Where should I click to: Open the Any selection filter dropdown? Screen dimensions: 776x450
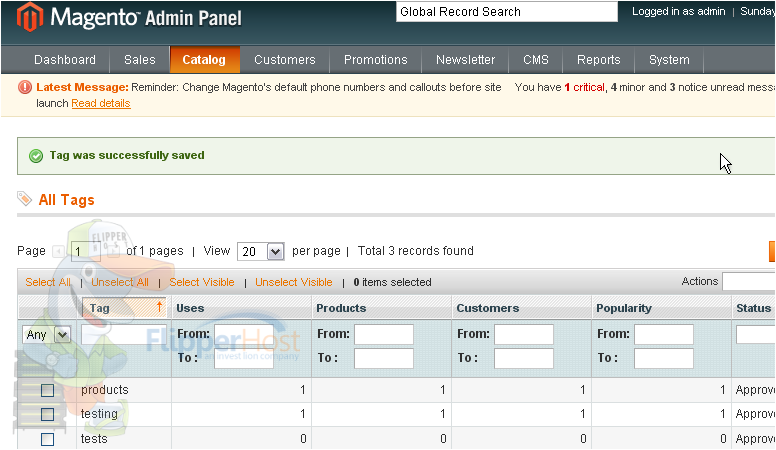46,335
